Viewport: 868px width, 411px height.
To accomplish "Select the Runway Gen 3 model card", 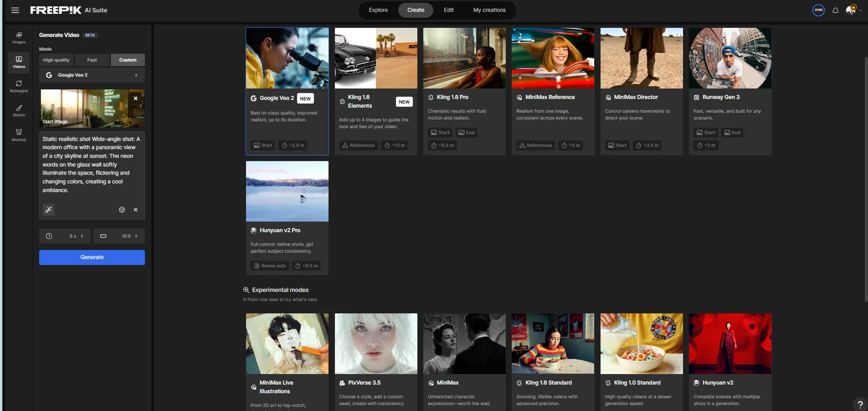I will [730, 91].
